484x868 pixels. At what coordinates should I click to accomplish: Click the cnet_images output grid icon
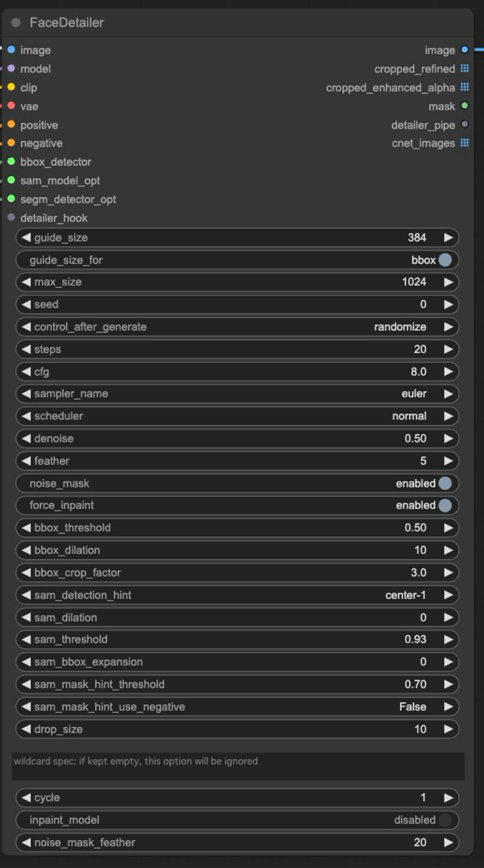465,143
